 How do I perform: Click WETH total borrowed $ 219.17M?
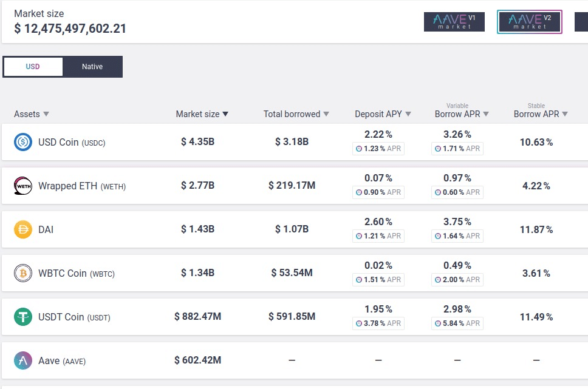(x=292, y=186)
